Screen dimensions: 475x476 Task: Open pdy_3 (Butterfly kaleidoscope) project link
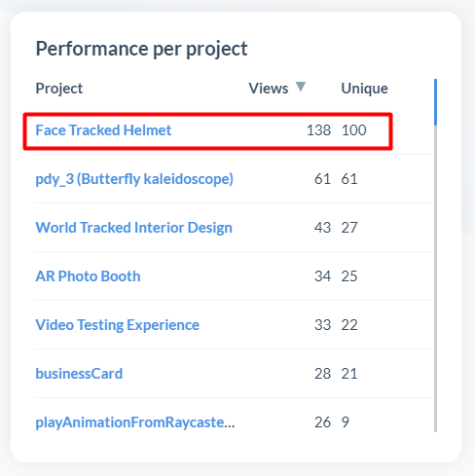click(x=134, y=179)
